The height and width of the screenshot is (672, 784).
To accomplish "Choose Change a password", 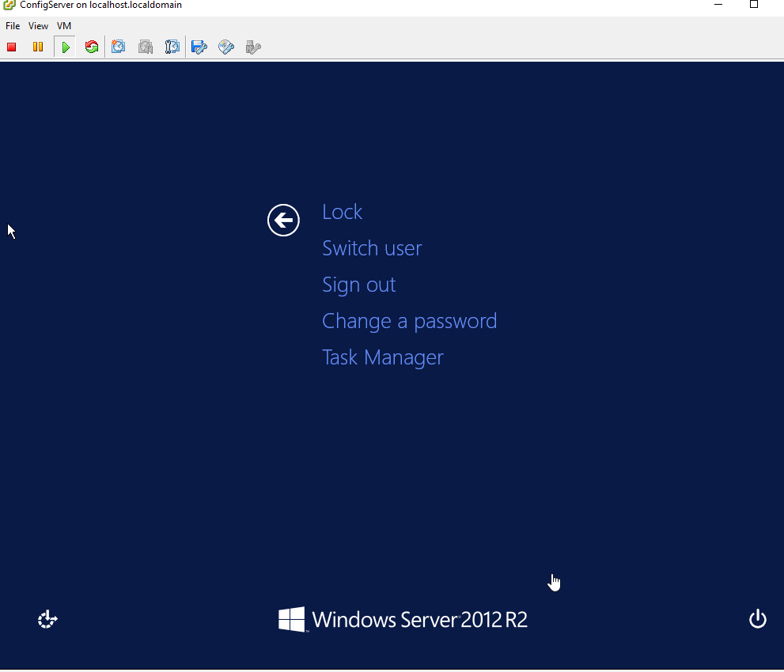I will coord(409,320).
